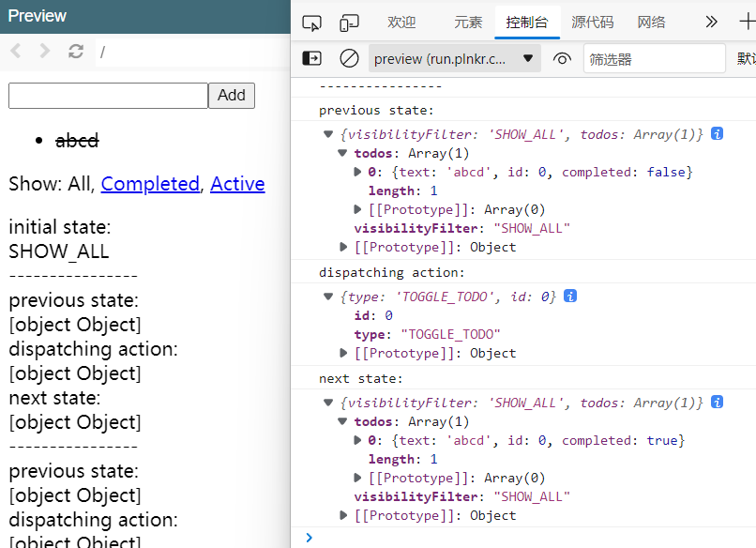Collapse the TOGGLE_TODO action object
This screenshot has width=756, height=548.
click(x=328, y=297)
